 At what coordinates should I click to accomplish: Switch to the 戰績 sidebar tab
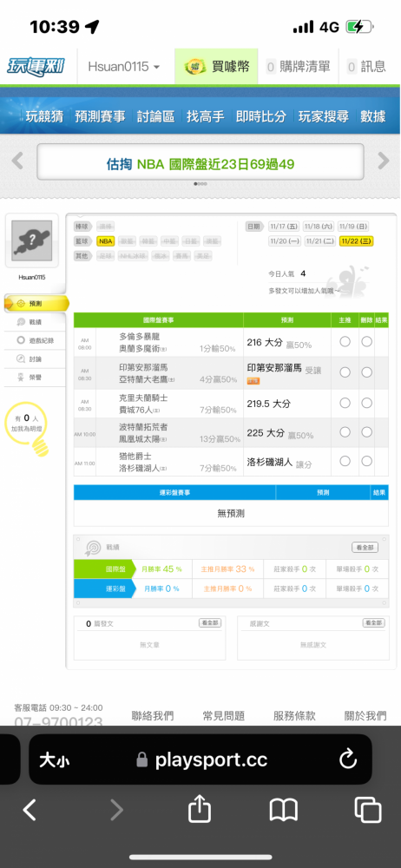35,322
